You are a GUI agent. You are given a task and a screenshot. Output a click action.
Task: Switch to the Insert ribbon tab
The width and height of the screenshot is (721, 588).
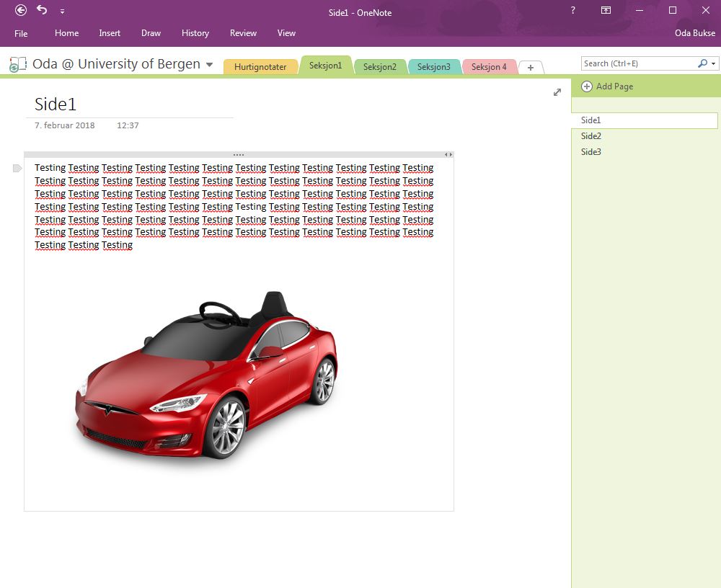(110, 33)
